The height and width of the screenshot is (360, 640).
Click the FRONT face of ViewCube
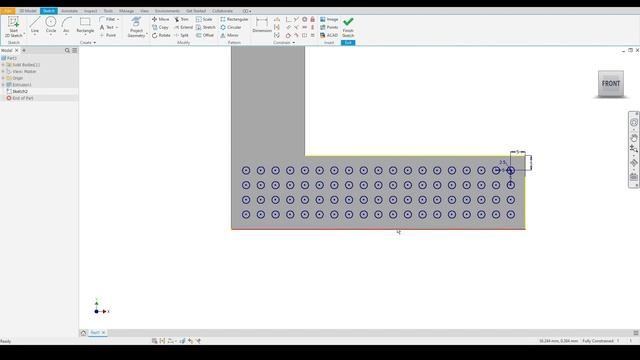point(611,83)
